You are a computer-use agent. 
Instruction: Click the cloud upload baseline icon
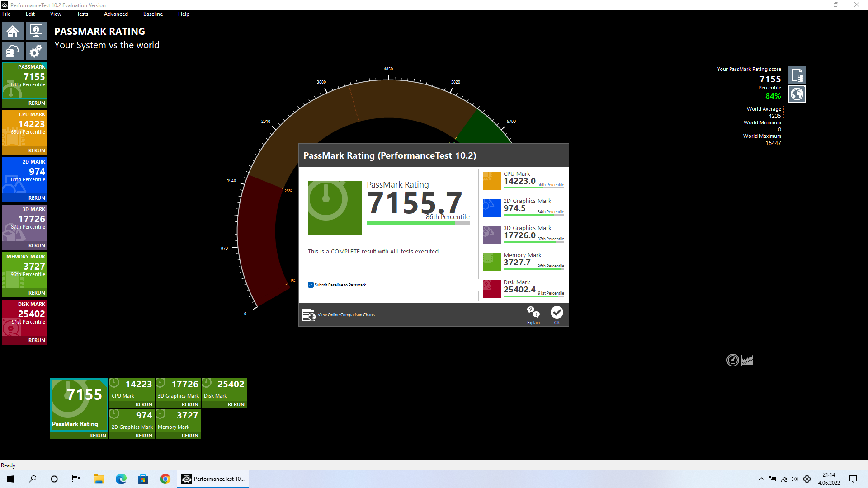pyautogui.click(x=13, y=51)
